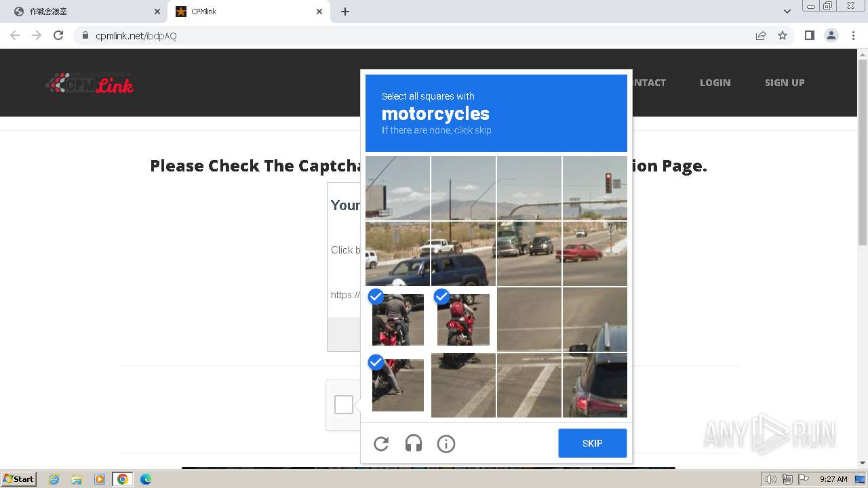The image size is (868, 488).
Task: Open the volume control in system tray
Action: (x=771, y=479)
